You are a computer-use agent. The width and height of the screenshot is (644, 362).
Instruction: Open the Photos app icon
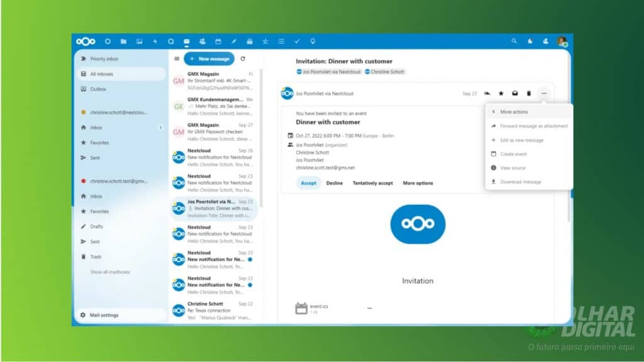pyautogui.click(x=139, y=41)
